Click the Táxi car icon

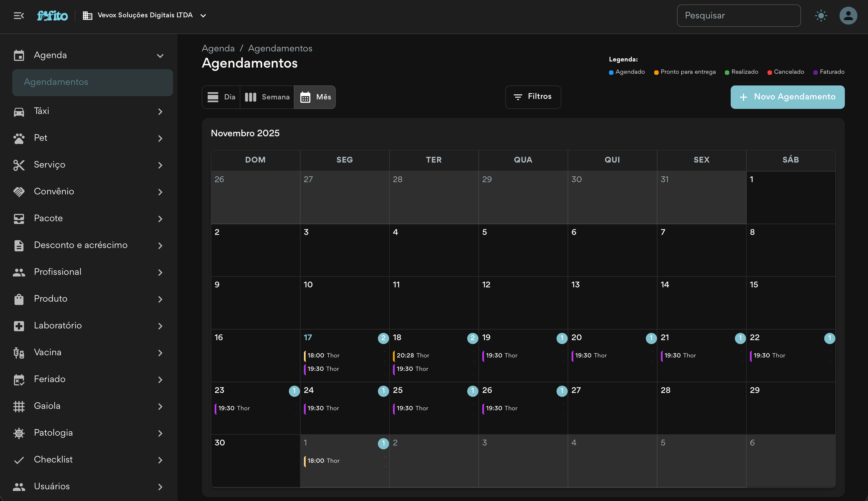pos(19,111)
